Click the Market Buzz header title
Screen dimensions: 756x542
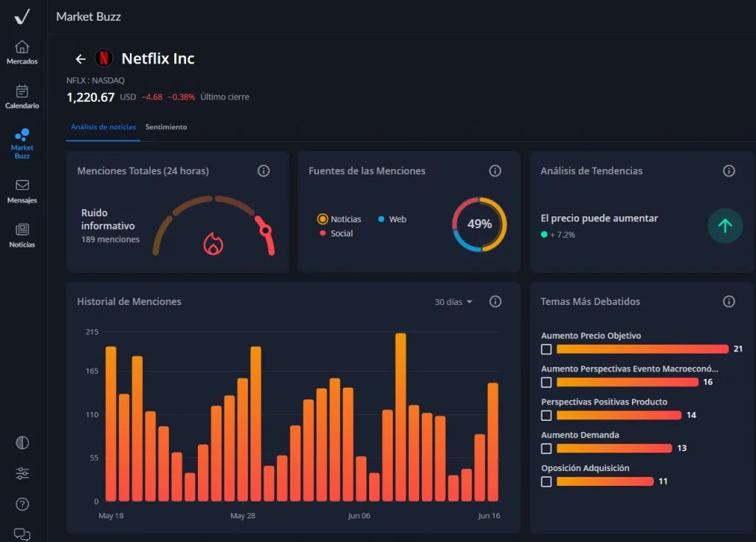pos(89,16)
